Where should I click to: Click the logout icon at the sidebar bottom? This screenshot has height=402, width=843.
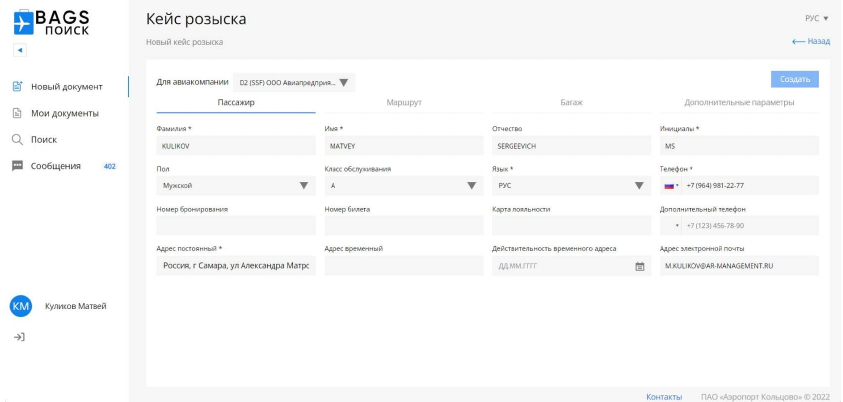pos(18,338)
